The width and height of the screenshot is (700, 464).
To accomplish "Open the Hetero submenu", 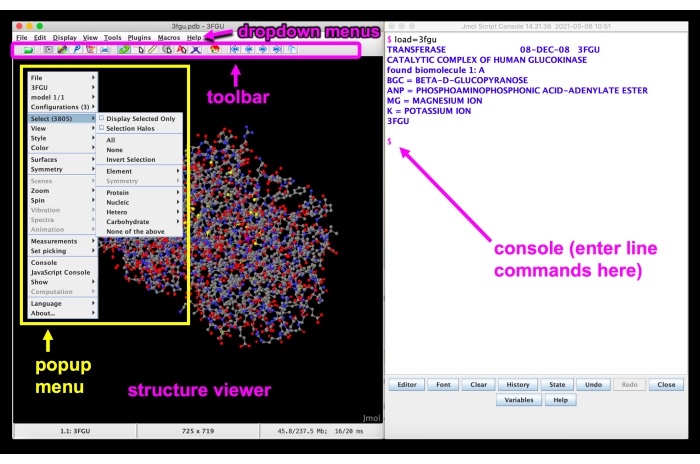I will coord(140,212).
